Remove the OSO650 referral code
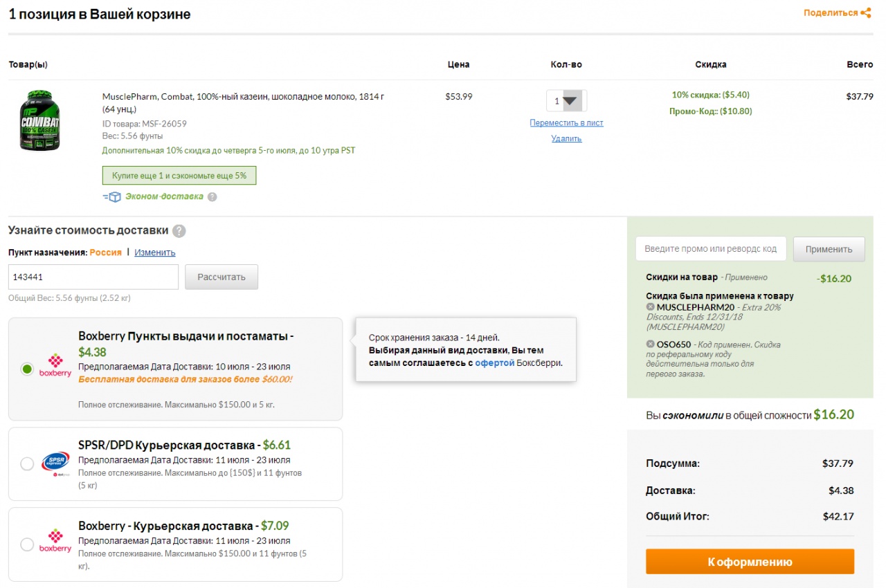This screenshot has height=588, width=886. pos(650,344)
